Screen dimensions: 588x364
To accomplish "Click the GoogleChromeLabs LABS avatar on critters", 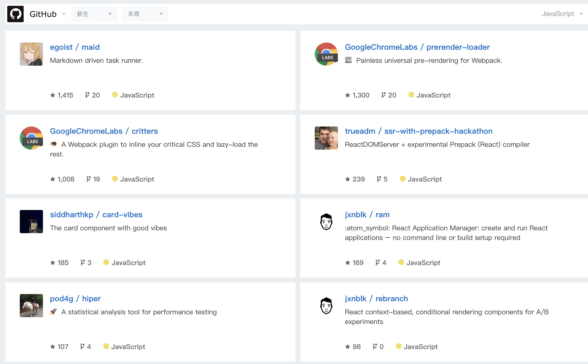I will [x=31, y=138].
